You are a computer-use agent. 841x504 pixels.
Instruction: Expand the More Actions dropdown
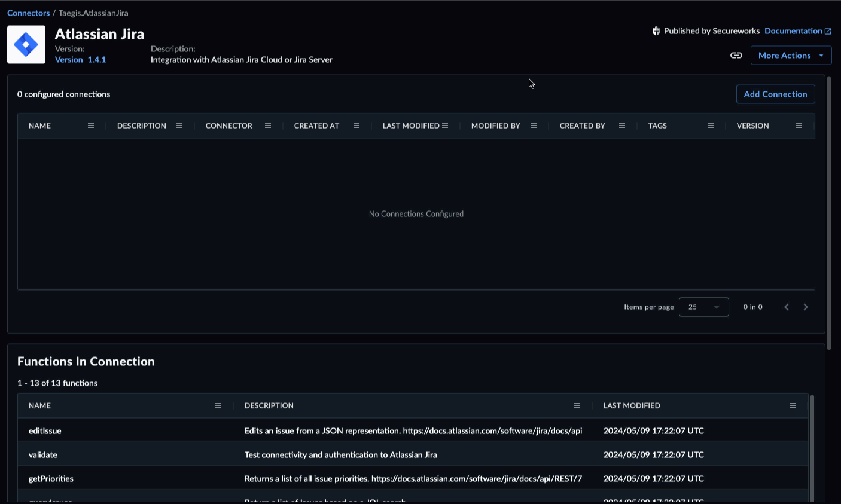pyautogui.click(x=791, y=56)
